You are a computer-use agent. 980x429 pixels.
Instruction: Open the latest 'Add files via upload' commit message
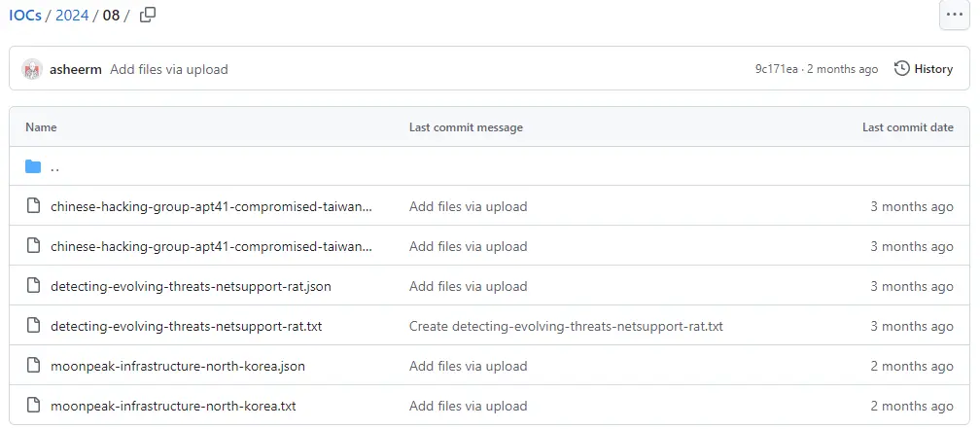click(169, 69)
